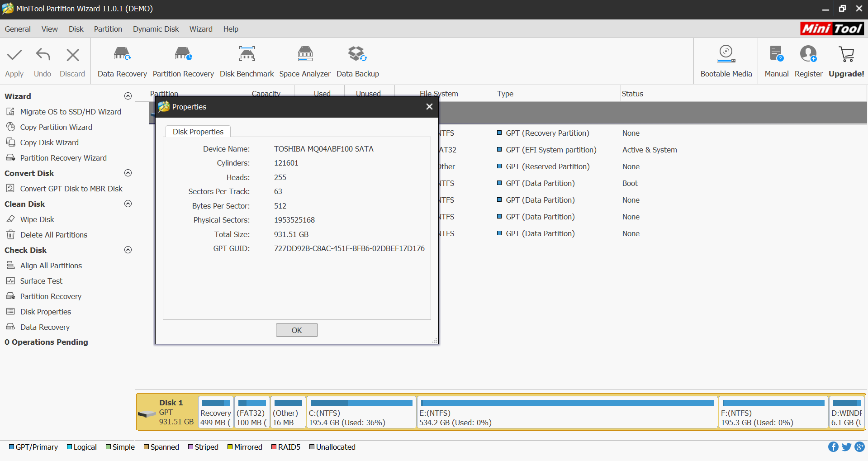Open Space Analyzer tool

click(305, 61)
